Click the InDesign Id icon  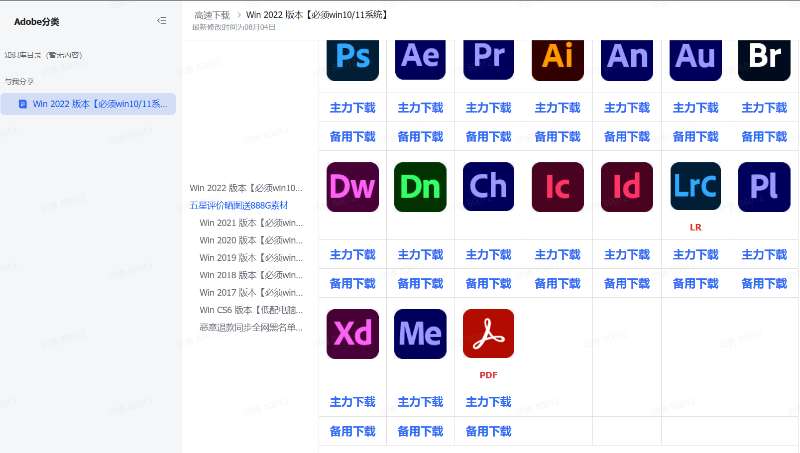pos(627,187)
